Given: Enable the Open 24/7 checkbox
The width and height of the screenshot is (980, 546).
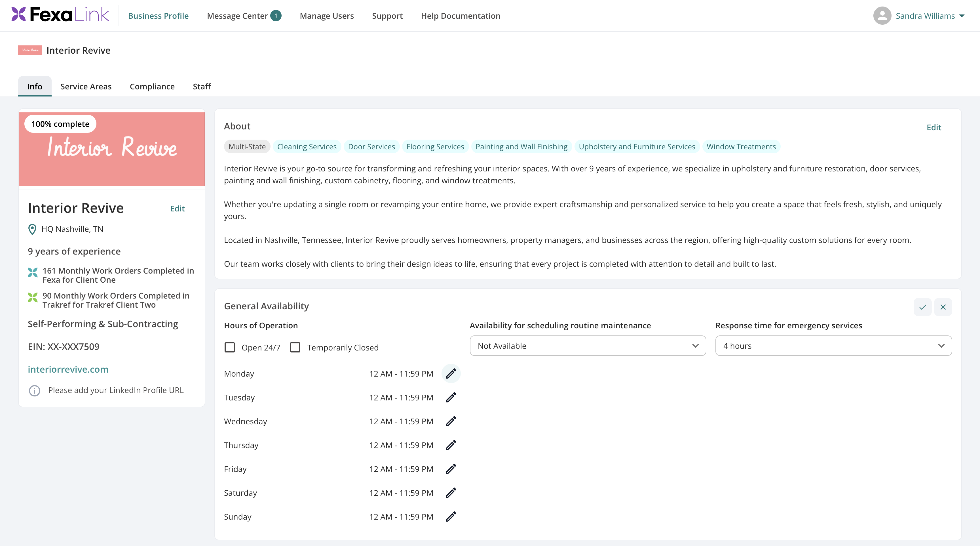Looking at the screenshot, I should click(229, 347).
